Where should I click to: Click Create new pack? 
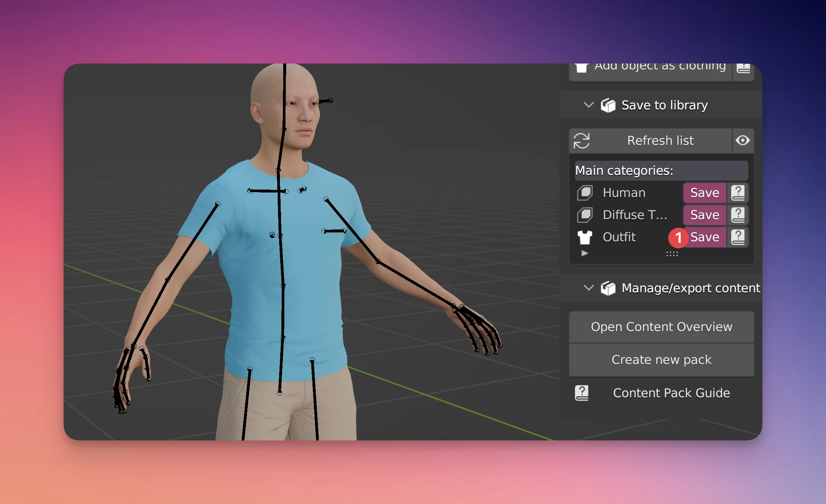click(x=661, y=360)
